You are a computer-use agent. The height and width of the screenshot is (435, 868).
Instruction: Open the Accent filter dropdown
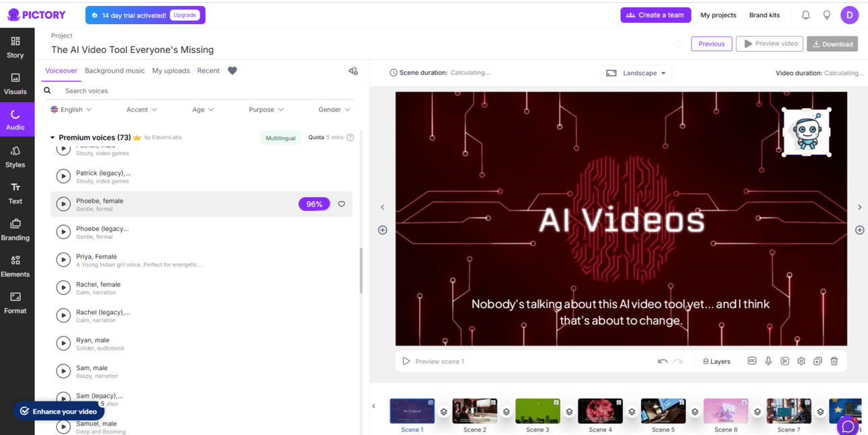(142, 109)
